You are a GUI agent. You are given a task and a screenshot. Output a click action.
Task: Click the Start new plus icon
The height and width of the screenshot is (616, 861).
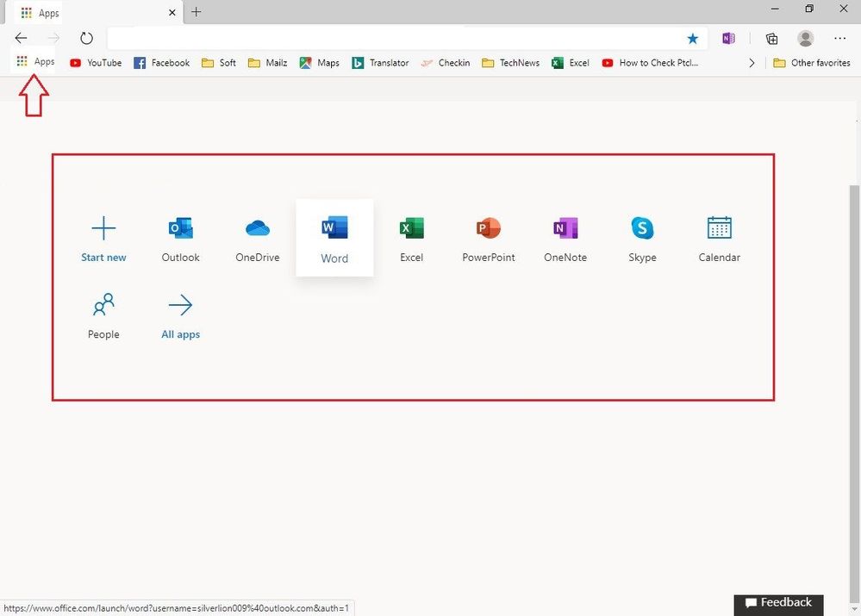[x=103, y=227]
